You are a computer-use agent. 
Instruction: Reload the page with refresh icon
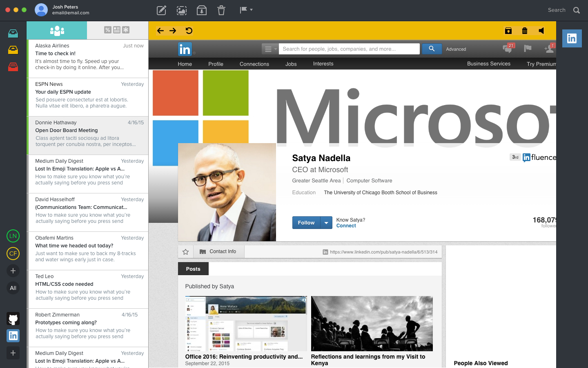(x=189, y=31)
